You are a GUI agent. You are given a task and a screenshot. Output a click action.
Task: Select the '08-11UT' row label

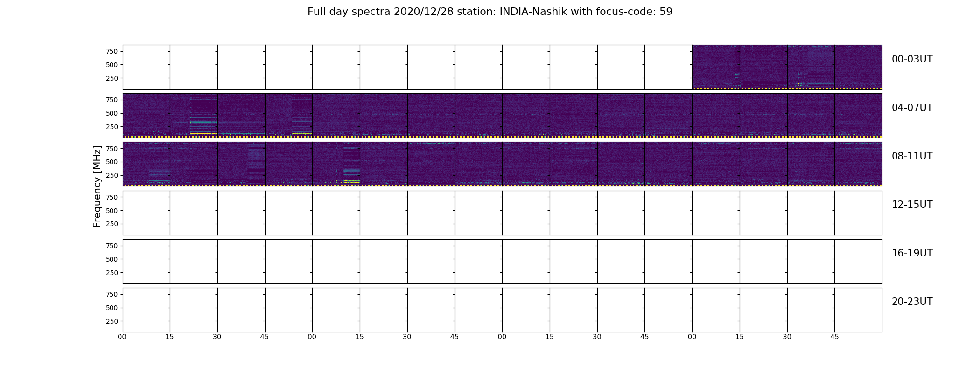pos(912,156)
